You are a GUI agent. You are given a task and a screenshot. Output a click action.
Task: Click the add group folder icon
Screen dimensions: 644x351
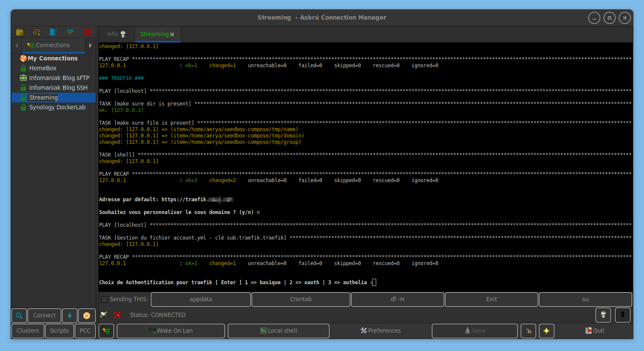[x=20, y=32]
